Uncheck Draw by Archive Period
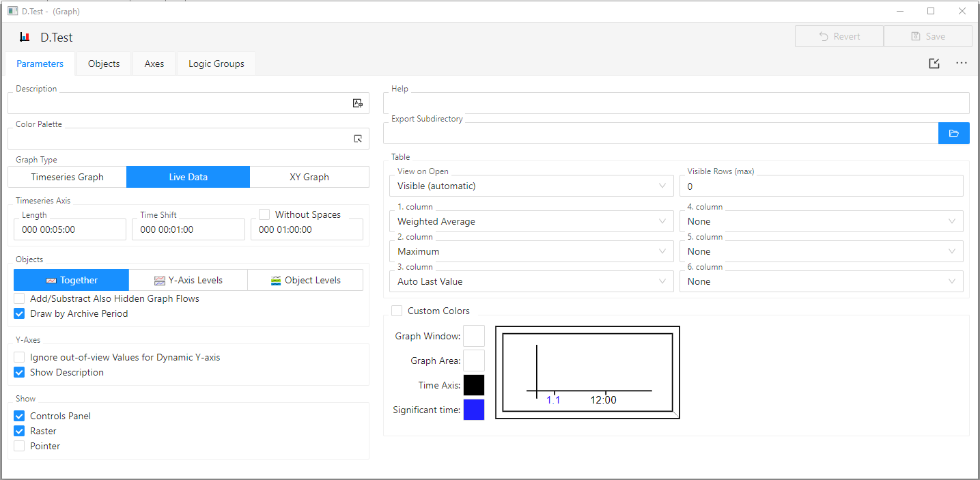 [19, 313]
